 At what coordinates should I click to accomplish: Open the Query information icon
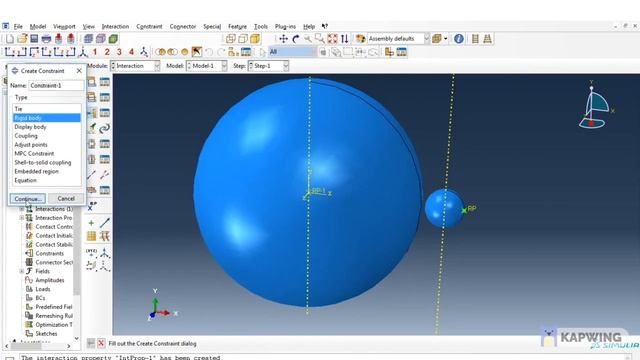[459, 39]
